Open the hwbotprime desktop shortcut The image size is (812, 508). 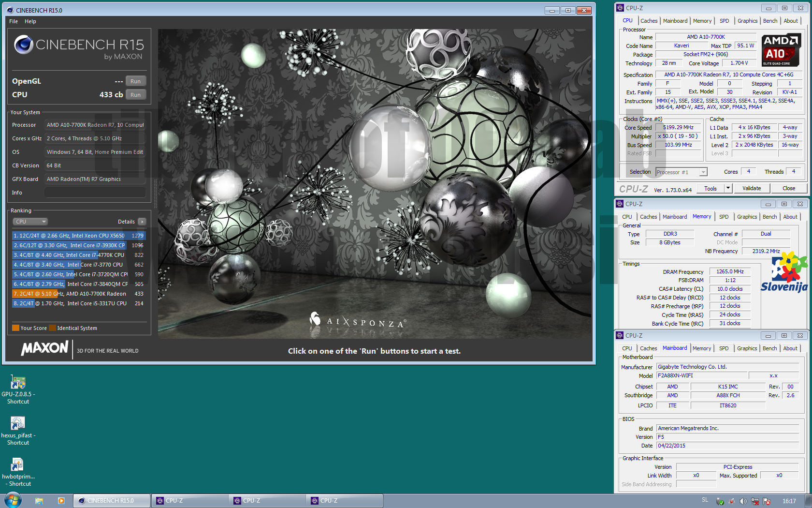(18, 472)
